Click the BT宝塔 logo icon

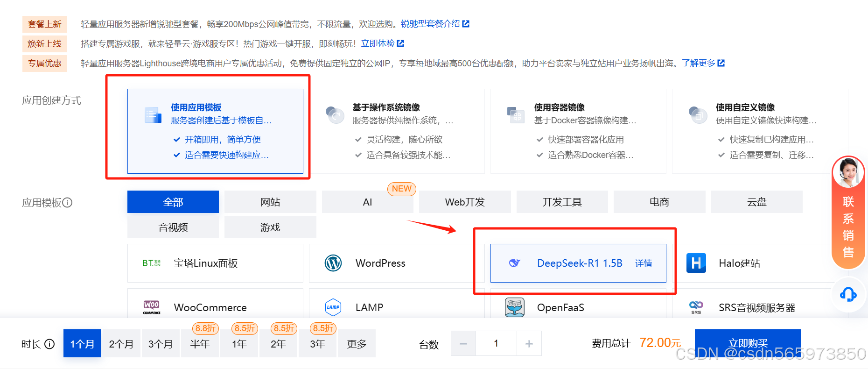pyautogui.click(x=152, y=263)
